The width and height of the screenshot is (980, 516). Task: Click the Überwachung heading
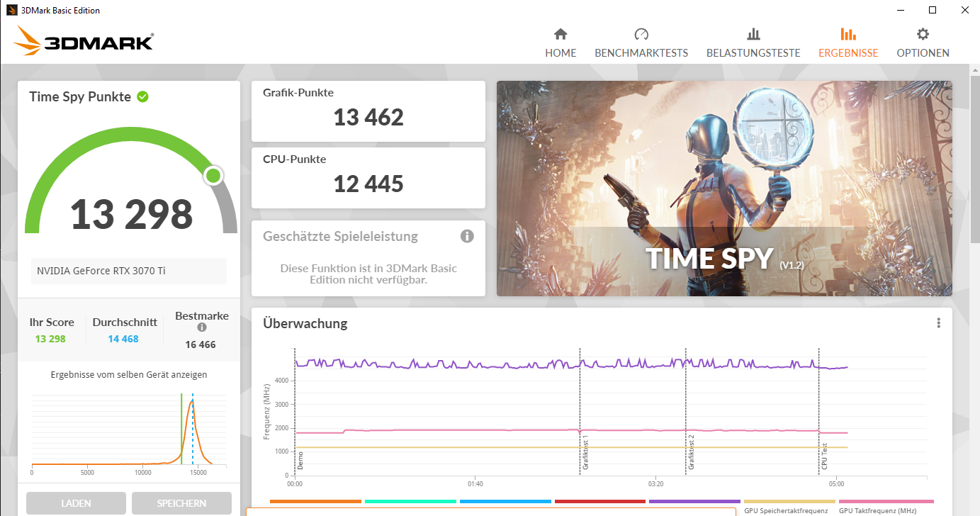(305, 324)
